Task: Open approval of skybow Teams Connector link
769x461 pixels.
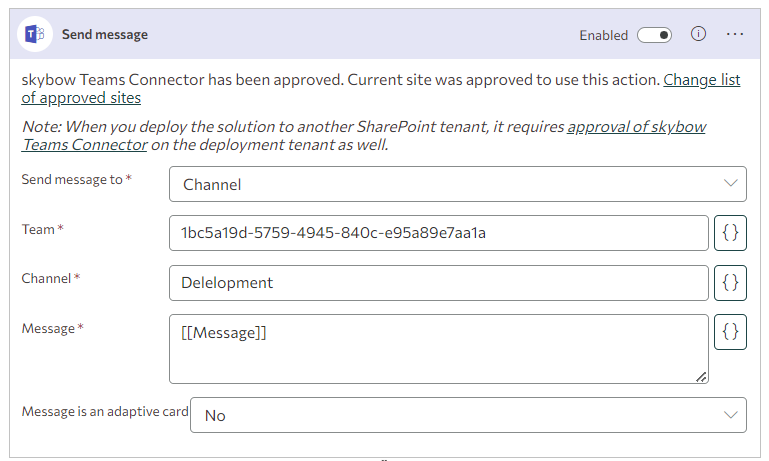Action: tap(363, 136)
